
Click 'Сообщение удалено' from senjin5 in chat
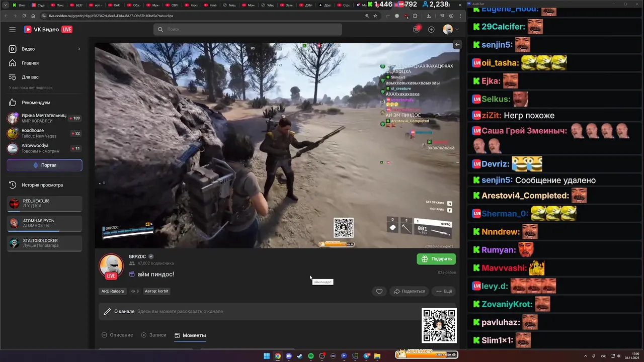pos(555,180)
